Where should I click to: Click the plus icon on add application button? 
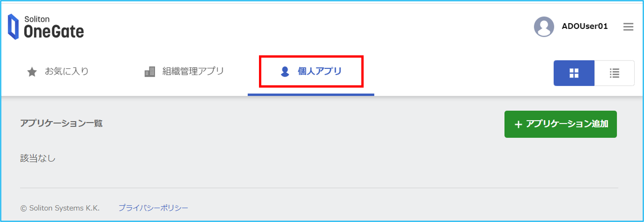click(x=518, y=125)
